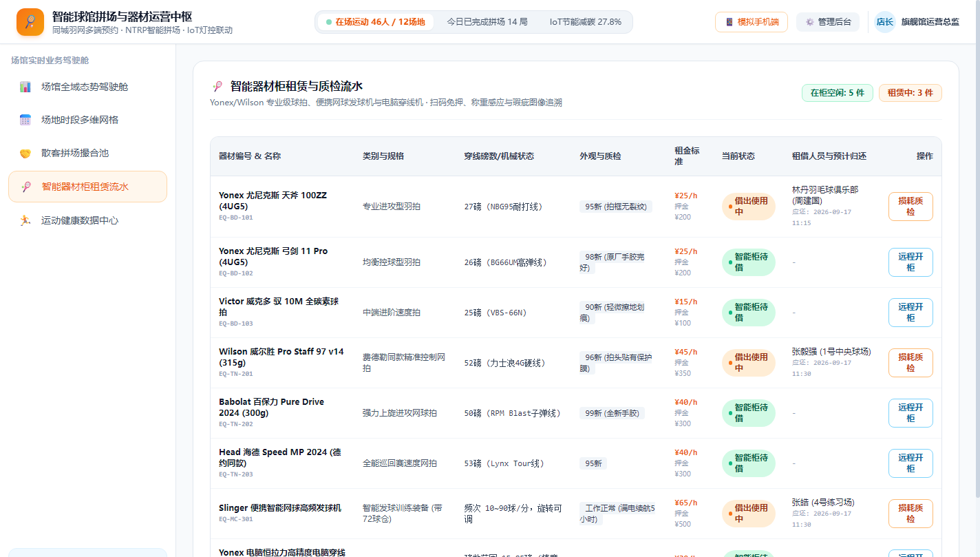Click the 96新 (拍头贴有保护膜) quality tag
Image resolution: width=980 pixels, height=557 pixels.
[616, 363]
